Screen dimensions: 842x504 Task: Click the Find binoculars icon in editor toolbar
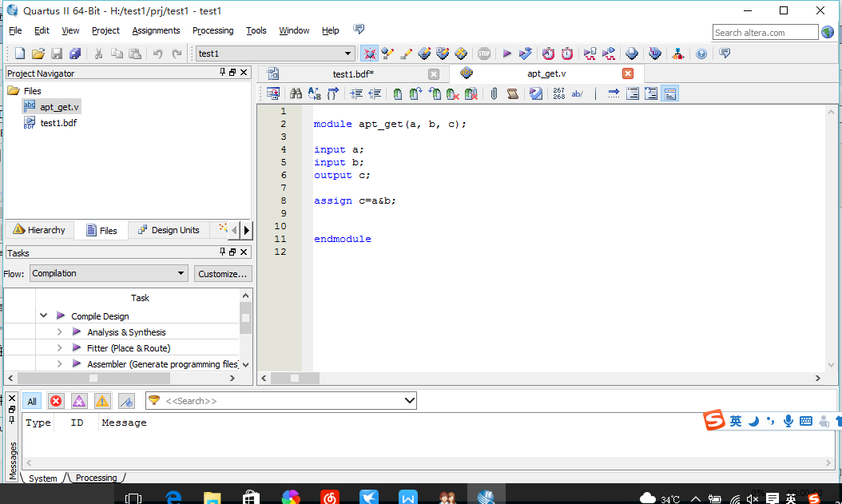[296, 93]
